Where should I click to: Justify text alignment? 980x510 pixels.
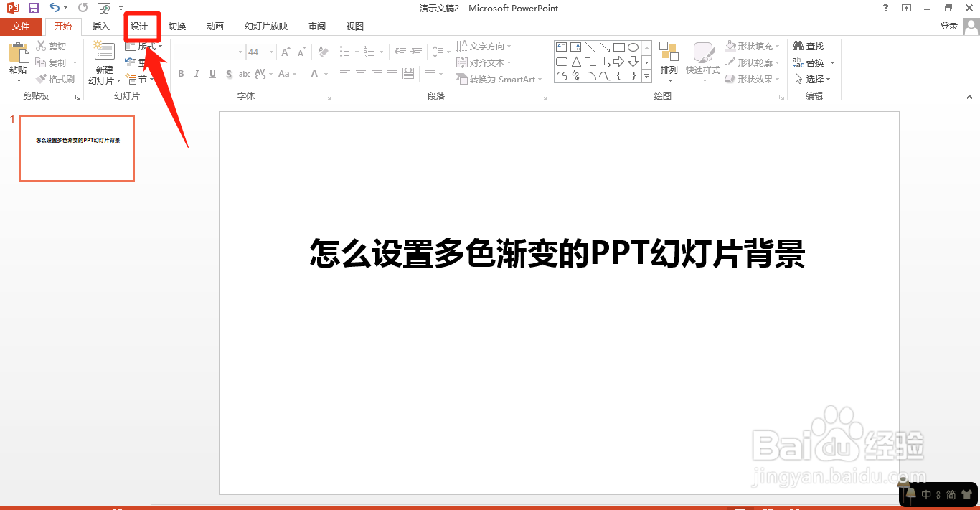pyautogui.click(x=392, y=74)
